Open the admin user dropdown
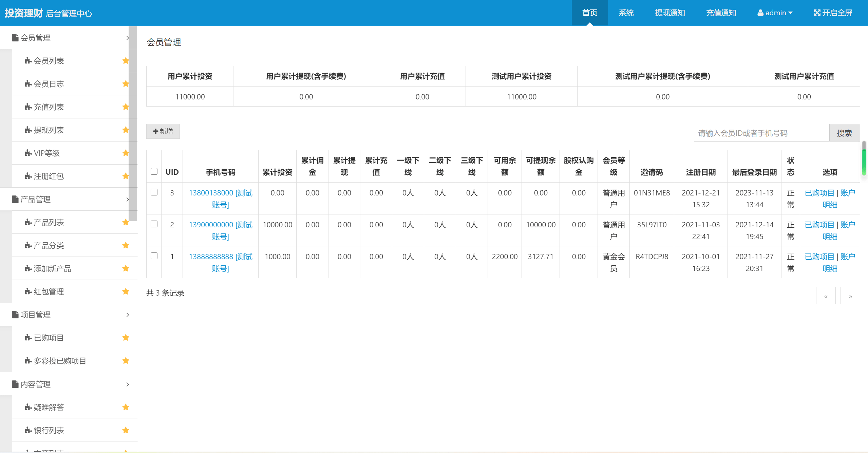 (x=775, y=13)
